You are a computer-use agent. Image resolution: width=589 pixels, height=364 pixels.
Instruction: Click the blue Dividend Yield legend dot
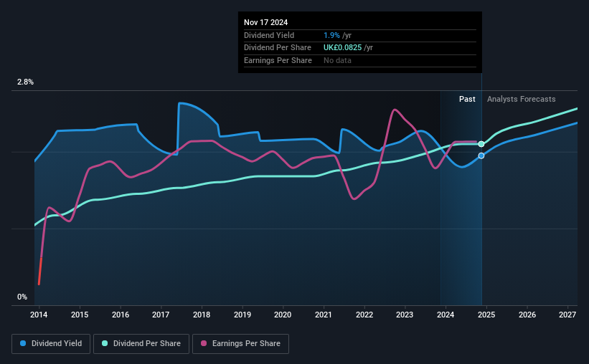coord(23,343)
